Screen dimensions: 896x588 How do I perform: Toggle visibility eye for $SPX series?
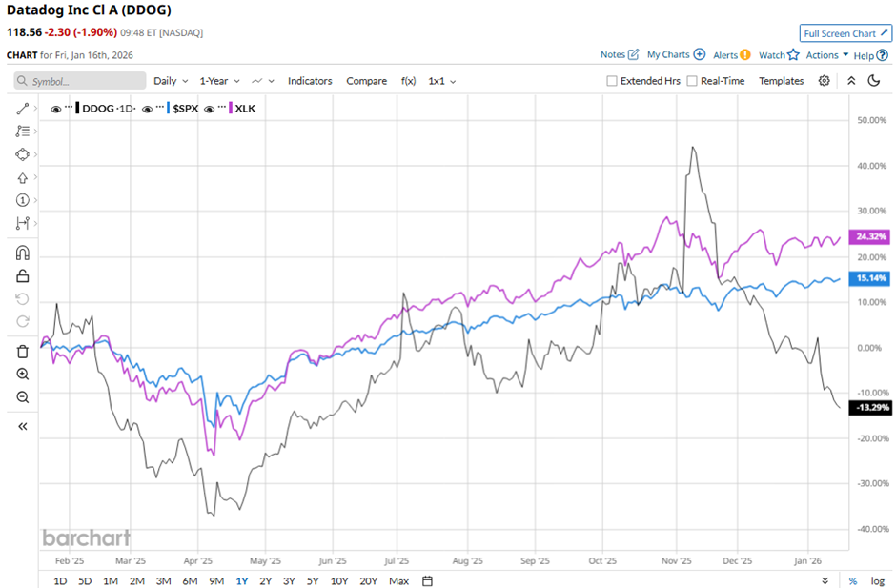click(147, 109)
